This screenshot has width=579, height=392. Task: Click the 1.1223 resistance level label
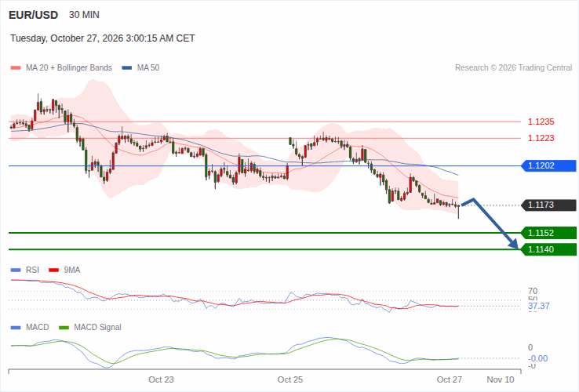[541, 138]
